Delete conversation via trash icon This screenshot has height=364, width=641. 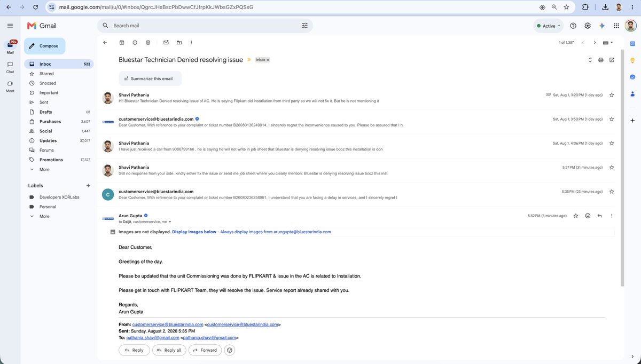click(148, 43)
